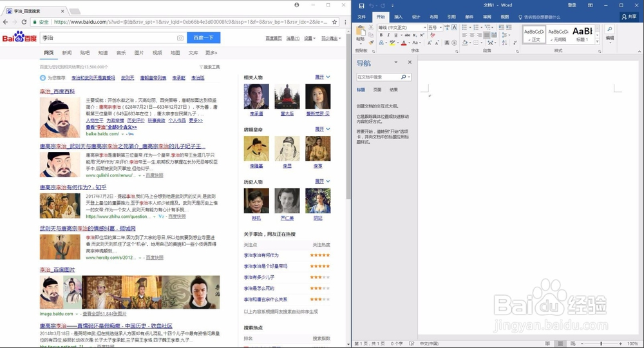Toggle Underline formatting
Screen dimensions: 644x348
[x=396, y=35]
